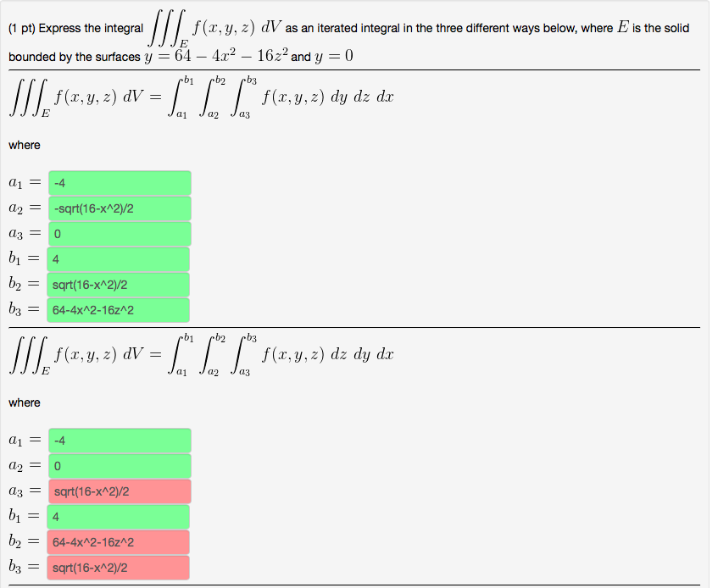Click the red a3 field with sqrt(16-x^2)/2
The height and width of the screenshot is (588, 718).
click(119, 491)
